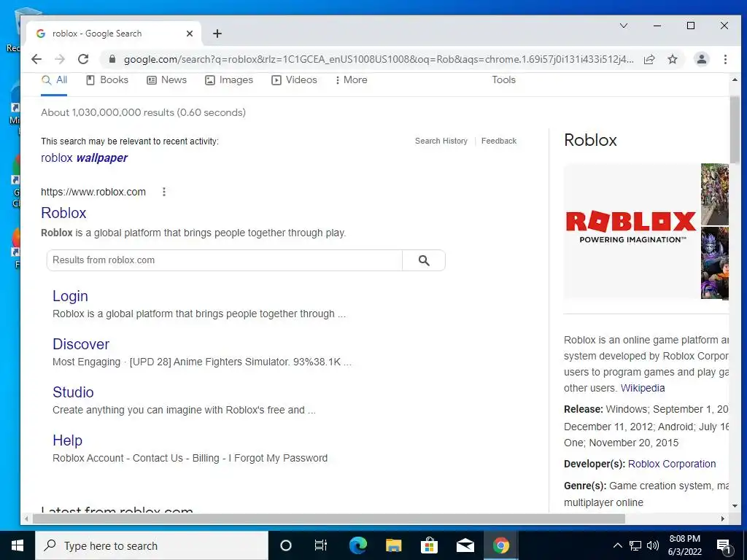Click the taskbar search box
The image size is (747, 560).
(x=152, y=545)
